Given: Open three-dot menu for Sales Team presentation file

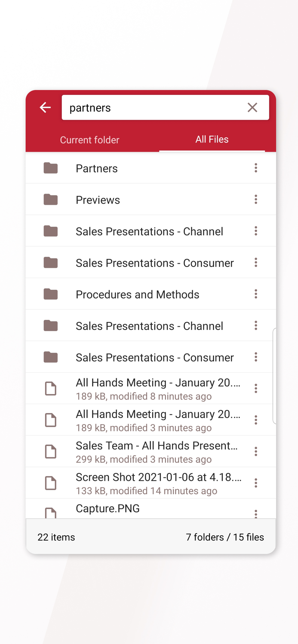Looking at the screenshot, I should pyautogui.click(x=256, y=452).
